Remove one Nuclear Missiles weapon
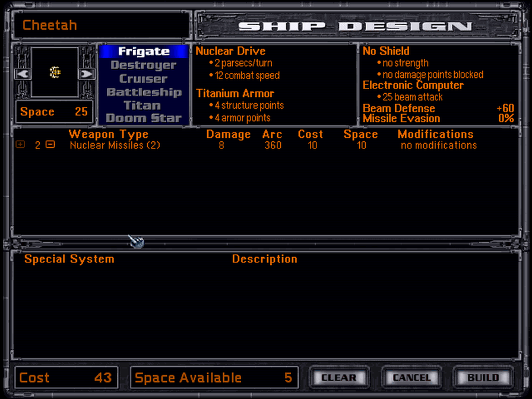532x399 pixels. [50, 144]
